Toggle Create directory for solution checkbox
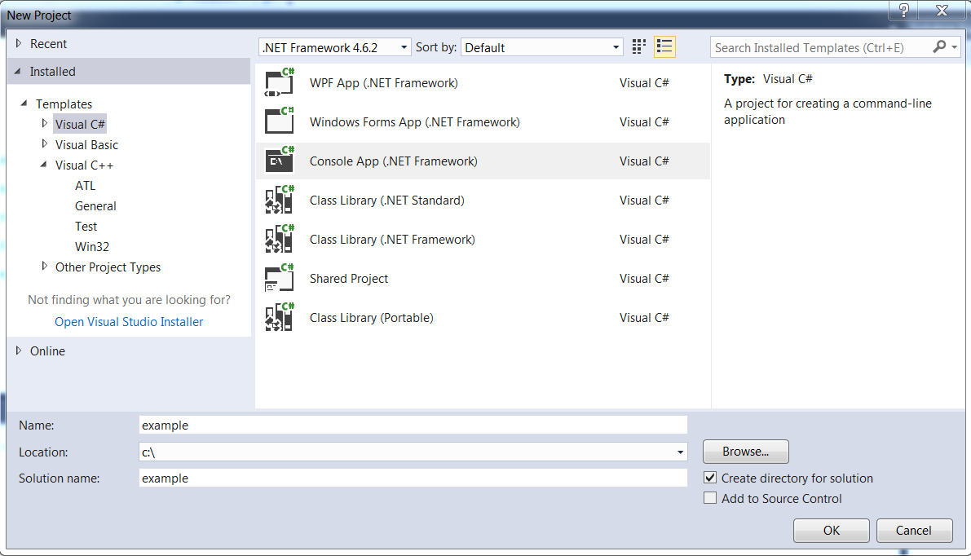971x560 pixels. pyautogui.click(x=710, y=478)
